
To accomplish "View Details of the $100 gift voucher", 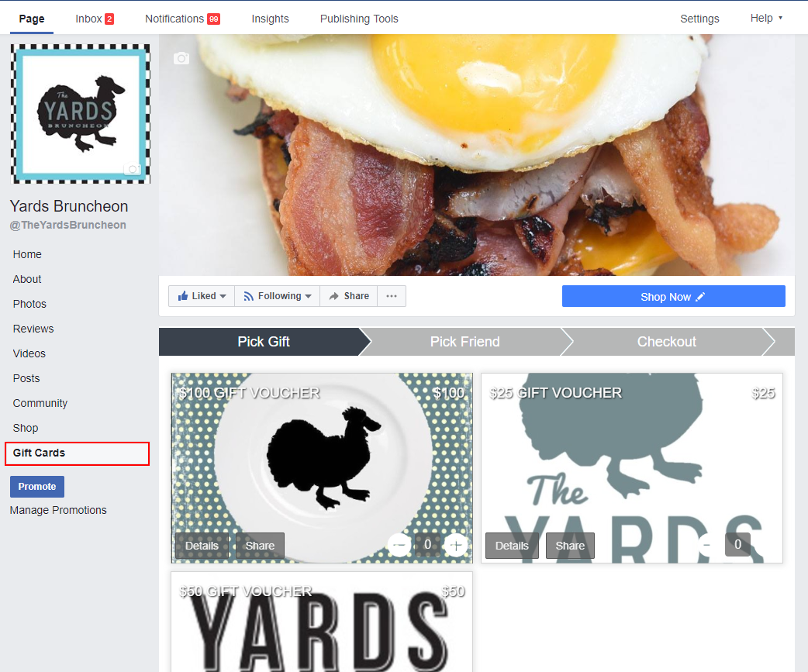I will [202, 546].
